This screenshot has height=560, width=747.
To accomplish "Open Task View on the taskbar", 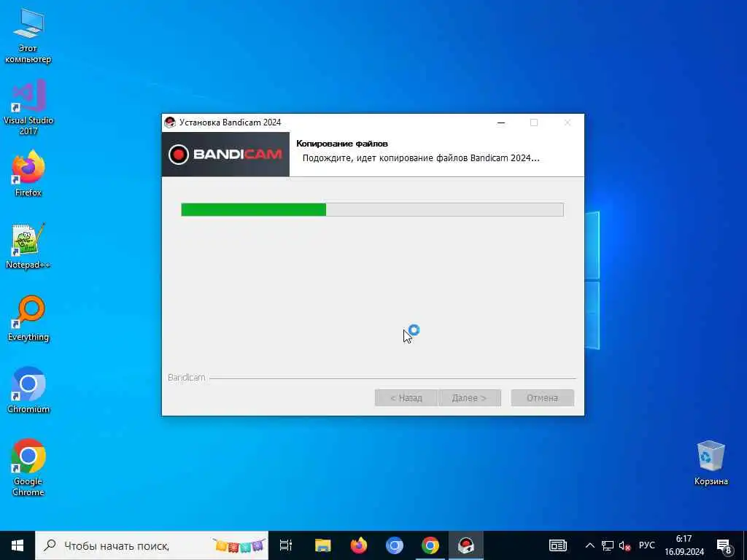I will pos(286,545).
